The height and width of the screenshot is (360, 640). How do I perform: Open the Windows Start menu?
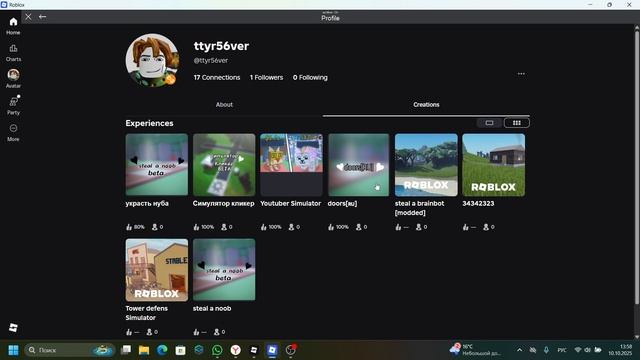[x=13, y=350]
